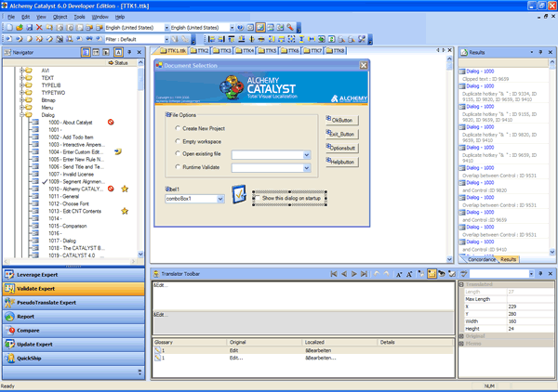Click the checkmark document icon in the dialog

pos(239,194)
